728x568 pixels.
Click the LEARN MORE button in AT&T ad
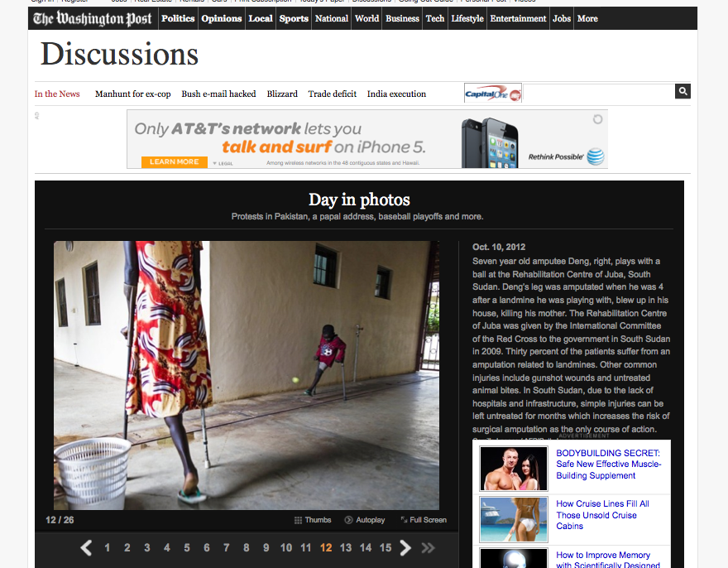(x=174, y=161)
